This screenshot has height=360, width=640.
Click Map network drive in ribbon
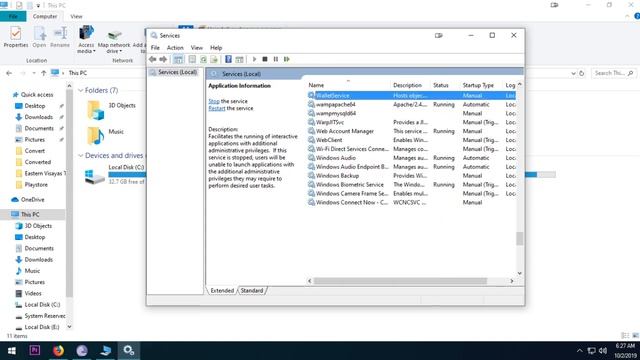(x=114, y=41)
